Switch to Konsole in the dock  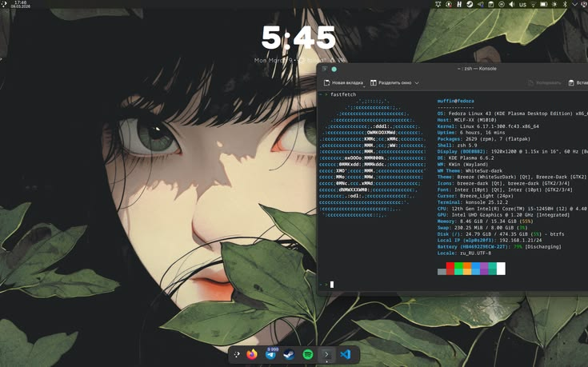click(326, 354)
